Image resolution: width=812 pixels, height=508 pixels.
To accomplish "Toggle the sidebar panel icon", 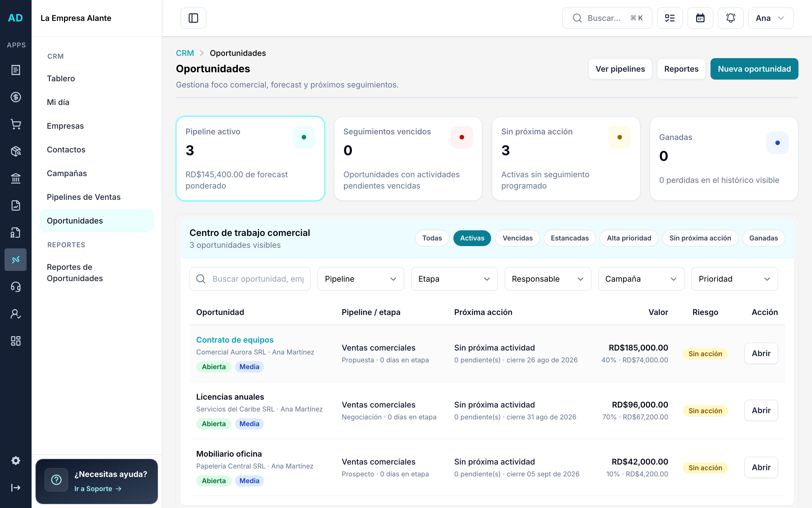I will click(x=193, y=18).
